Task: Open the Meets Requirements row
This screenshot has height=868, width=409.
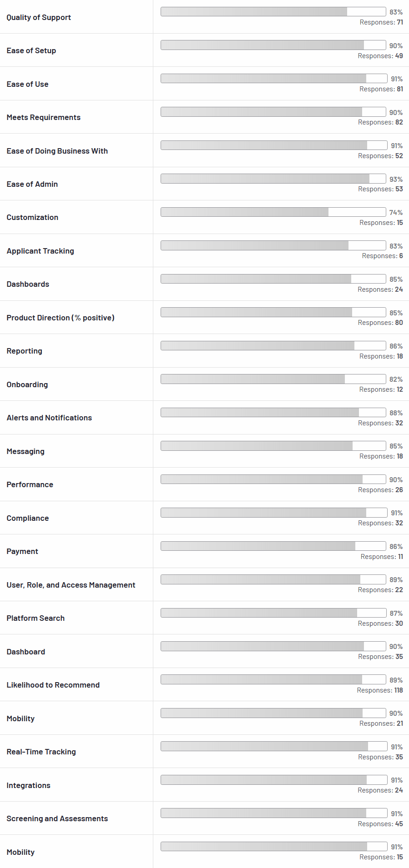Action: (204, 117)
